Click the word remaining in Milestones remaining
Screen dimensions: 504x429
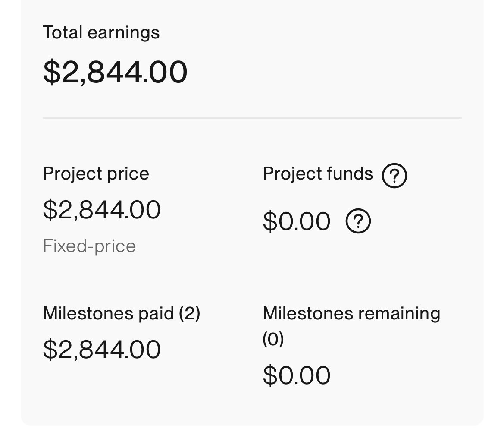click(396, 313)
